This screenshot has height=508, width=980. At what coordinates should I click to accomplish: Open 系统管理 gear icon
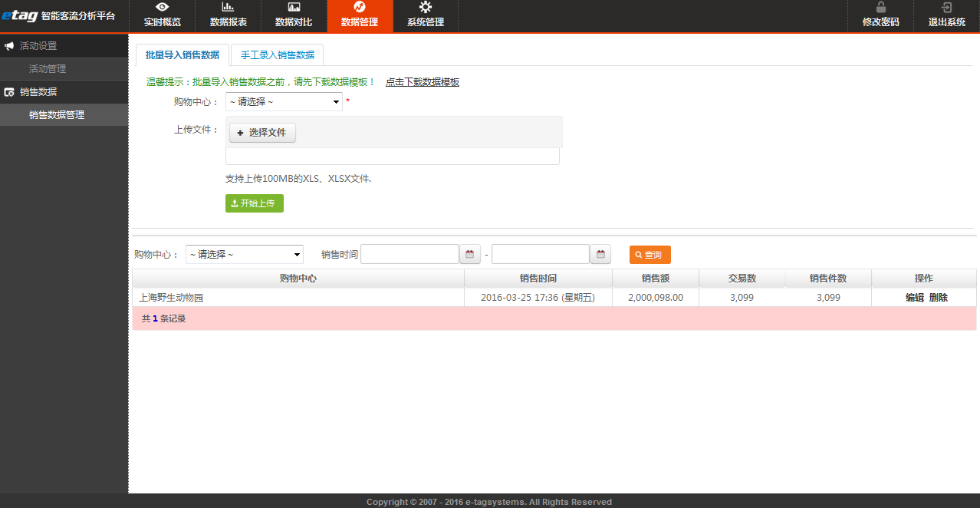click(426, 7)
